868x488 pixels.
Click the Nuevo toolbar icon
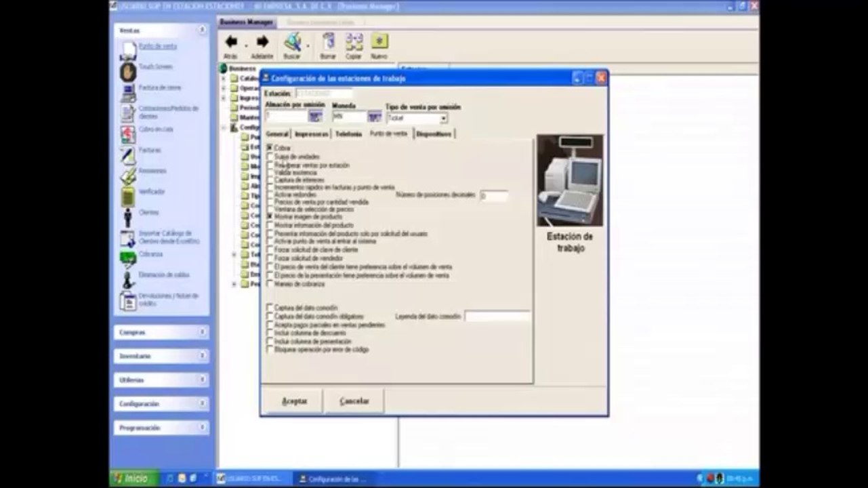click(x=379, y=42)
